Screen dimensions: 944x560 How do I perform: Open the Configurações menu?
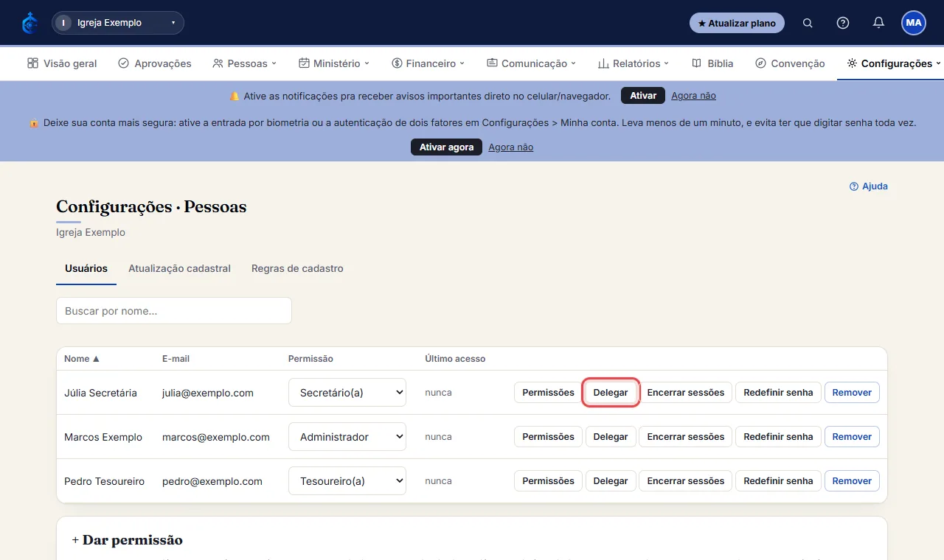pyautogui.click(x=894, y=63)
